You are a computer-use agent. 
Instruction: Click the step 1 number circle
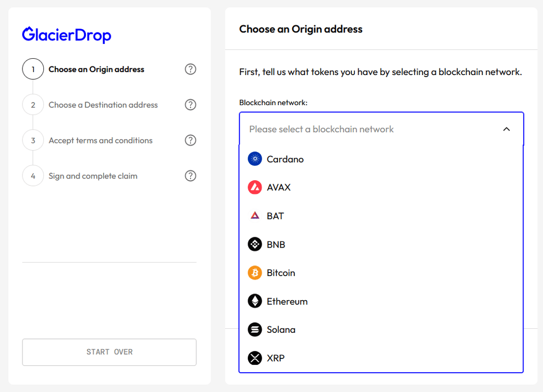pos(33,69)
